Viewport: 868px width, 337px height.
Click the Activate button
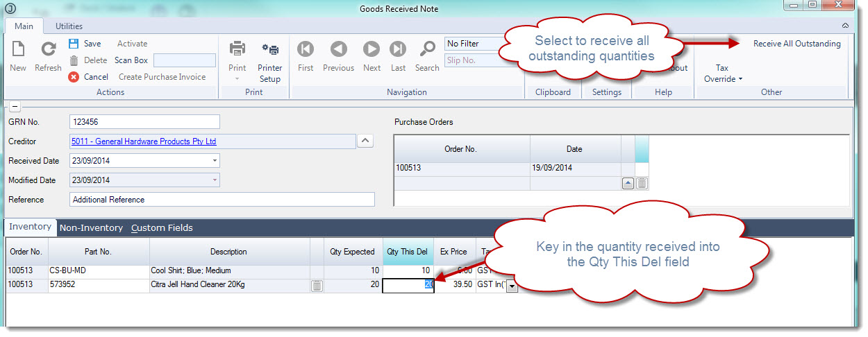click(132, 44)
